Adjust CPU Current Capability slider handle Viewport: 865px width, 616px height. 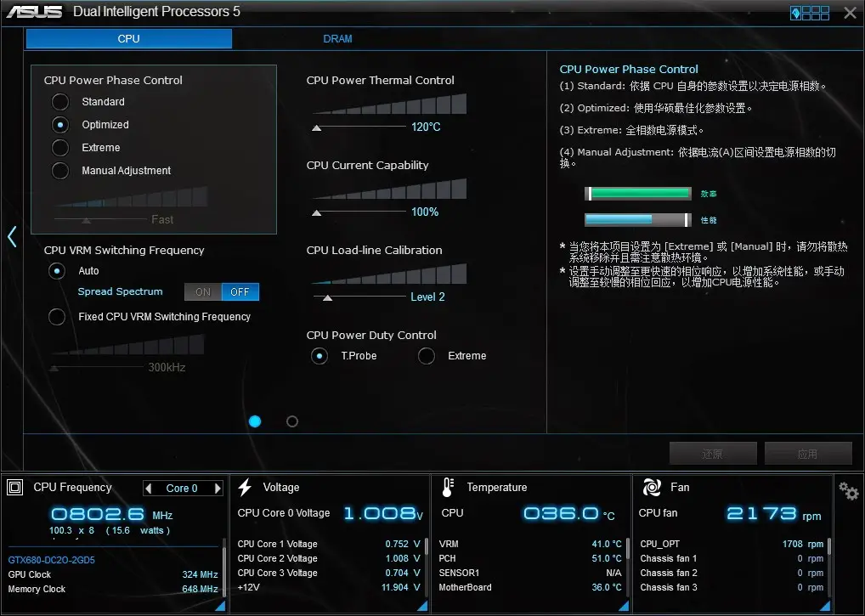coord(317,213)
